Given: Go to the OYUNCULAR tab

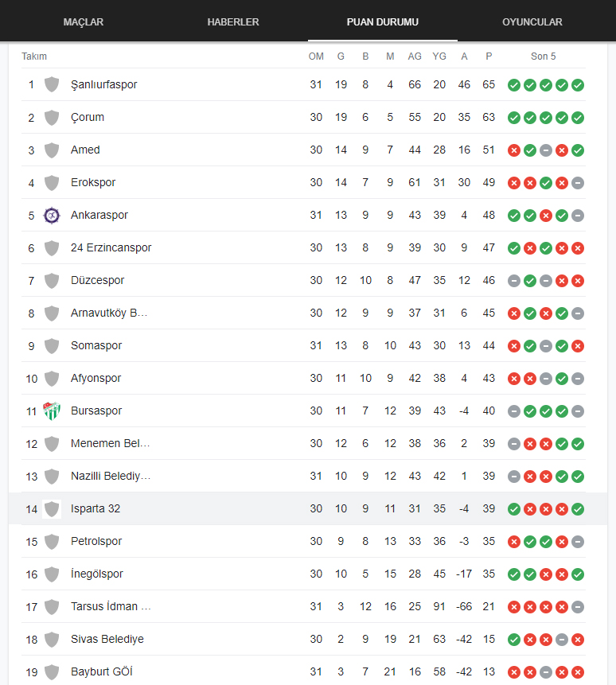Looking at the screenshot, I should (532, 21).
